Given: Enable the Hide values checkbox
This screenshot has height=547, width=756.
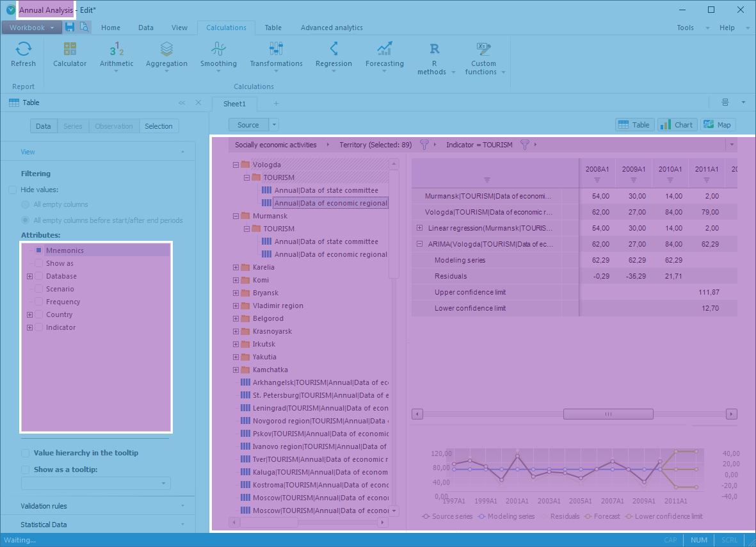Looking at the screenshot, I should pyautogui.click(x=13, y=190).
